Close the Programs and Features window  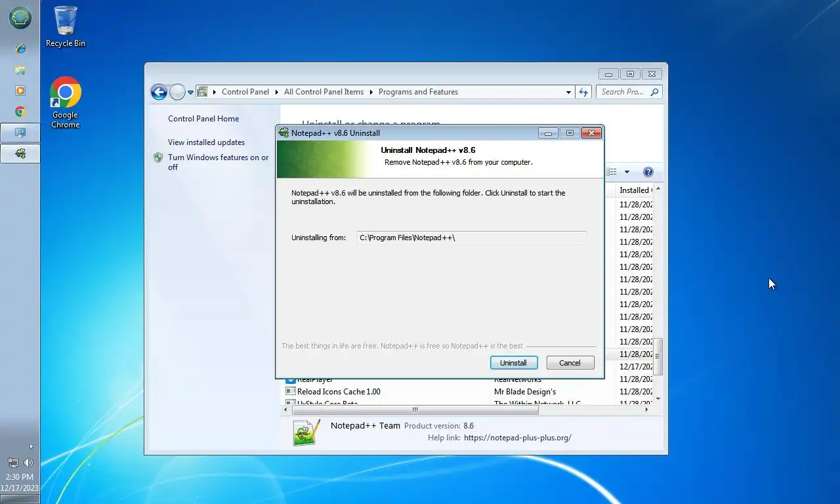pyautogui.click(x=652, y=74)
